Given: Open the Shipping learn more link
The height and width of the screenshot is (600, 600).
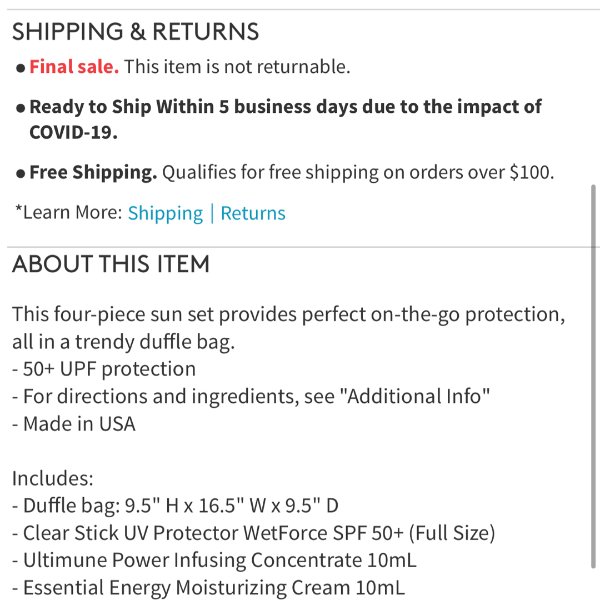Looking at the screenshot, I should (165, 213).
